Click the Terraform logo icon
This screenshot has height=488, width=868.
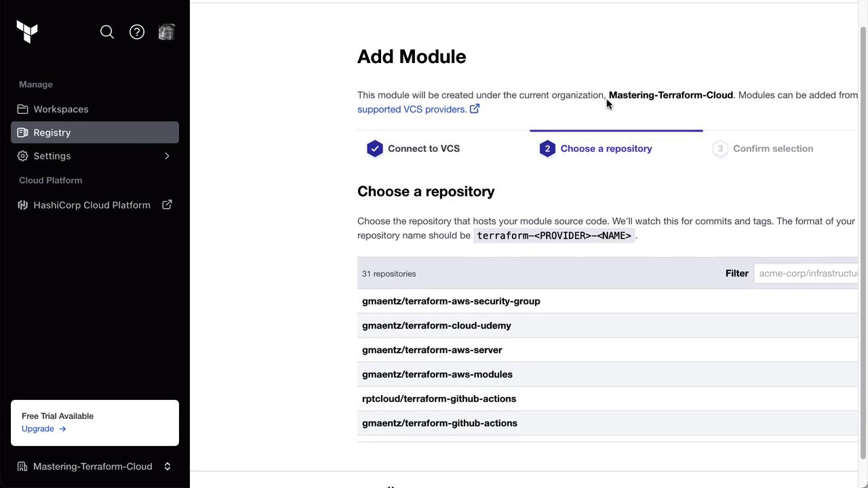point(27,31)
